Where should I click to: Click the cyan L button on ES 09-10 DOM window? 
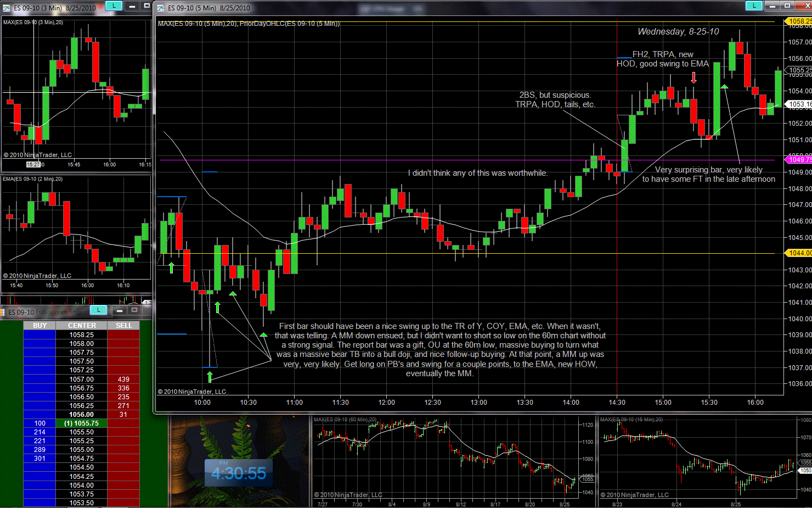point(98,310)
